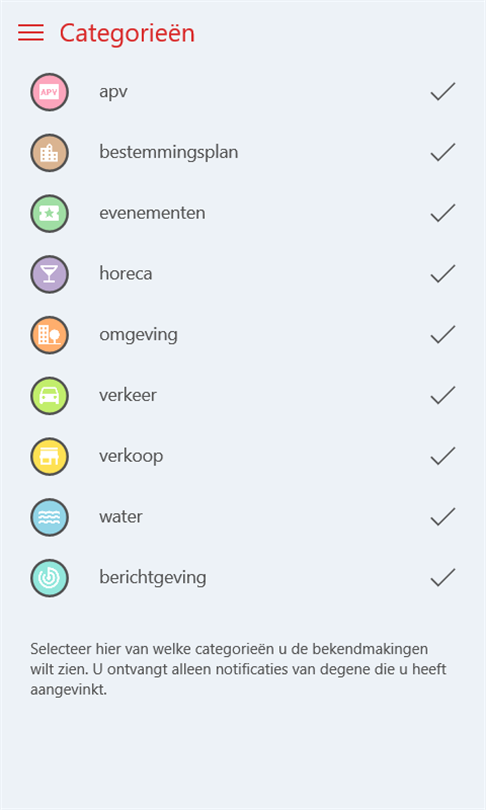Select the omgeving label
The height and width of the screenshot is (810, 486).
(138, 335)
